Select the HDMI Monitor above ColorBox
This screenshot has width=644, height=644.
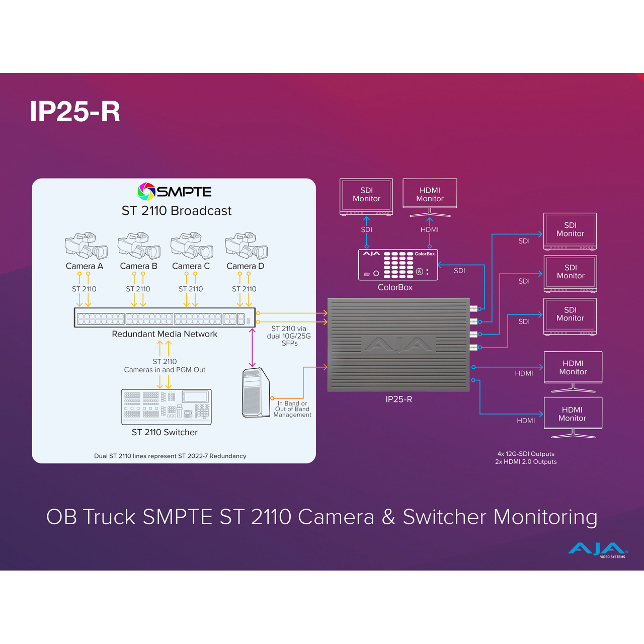[430, 197]
